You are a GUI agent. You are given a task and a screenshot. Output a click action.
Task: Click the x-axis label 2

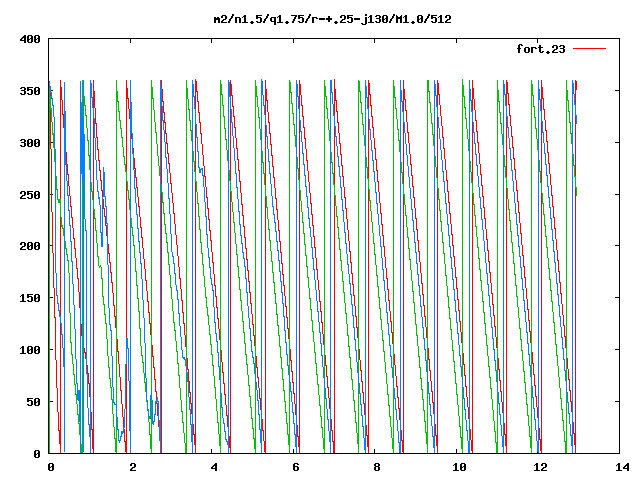pyautogui.click(x=133, y=467)
